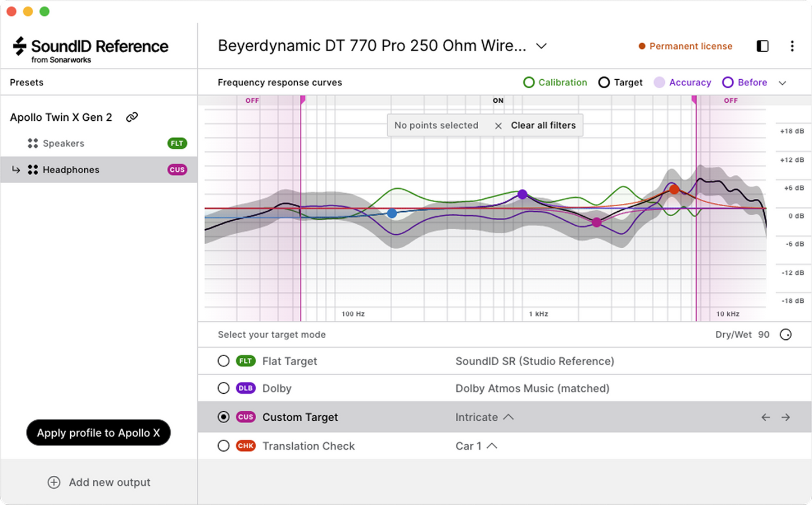Click the DLB badge next to Dolby
The image size is (812, 505).
246,388
